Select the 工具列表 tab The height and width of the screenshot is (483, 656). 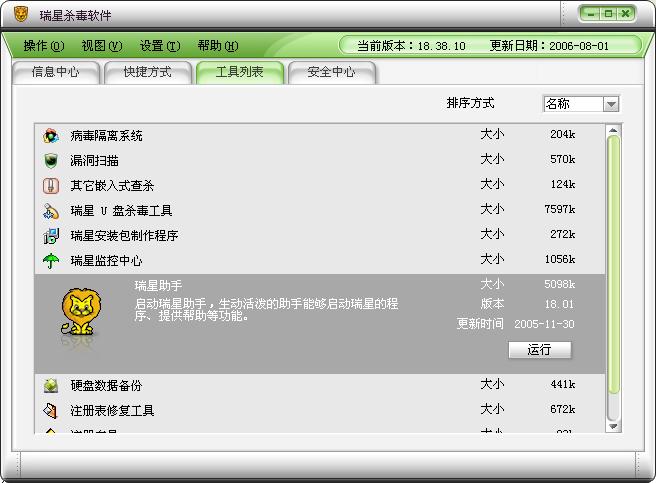pos(240,72)
